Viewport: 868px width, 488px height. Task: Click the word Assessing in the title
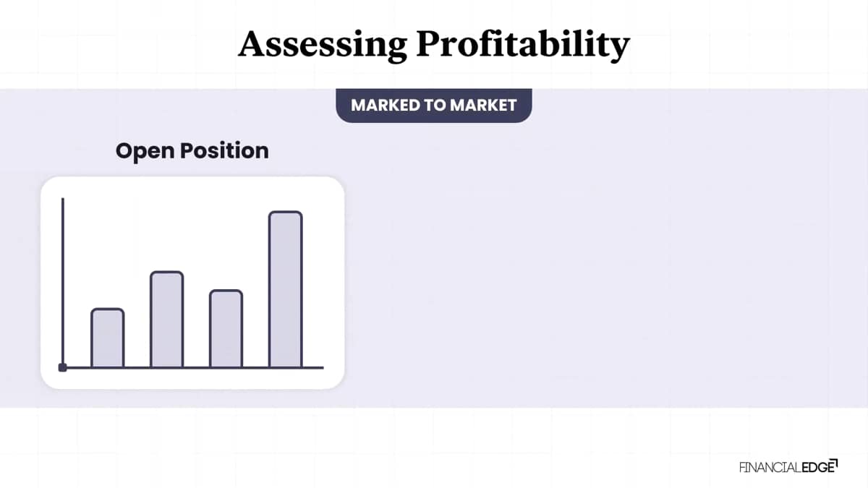coord(323,45)
